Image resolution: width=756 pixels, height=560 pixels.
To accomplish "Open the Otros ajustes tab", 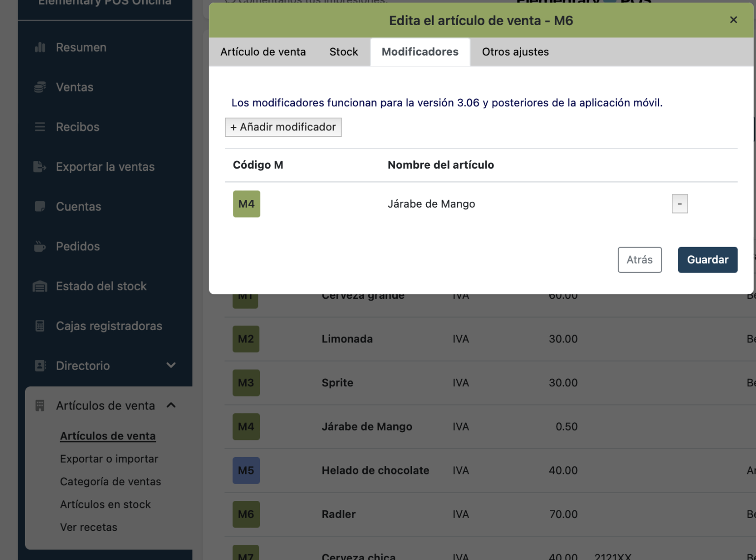I will [x=515, y=52].
